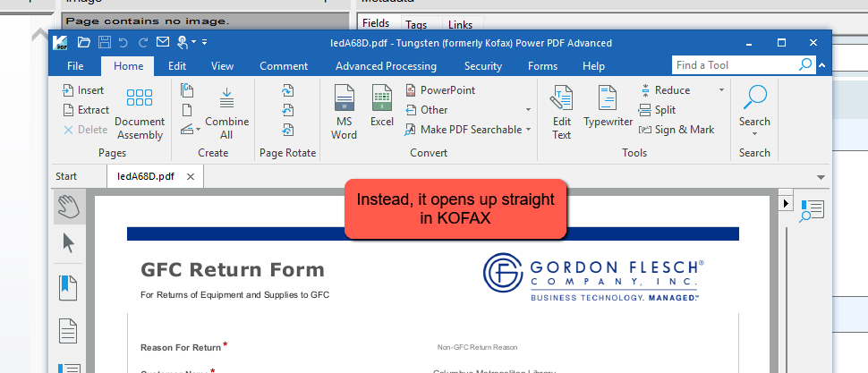
Task: Open the Pages panel icon
Action: (x=68, y=331)
